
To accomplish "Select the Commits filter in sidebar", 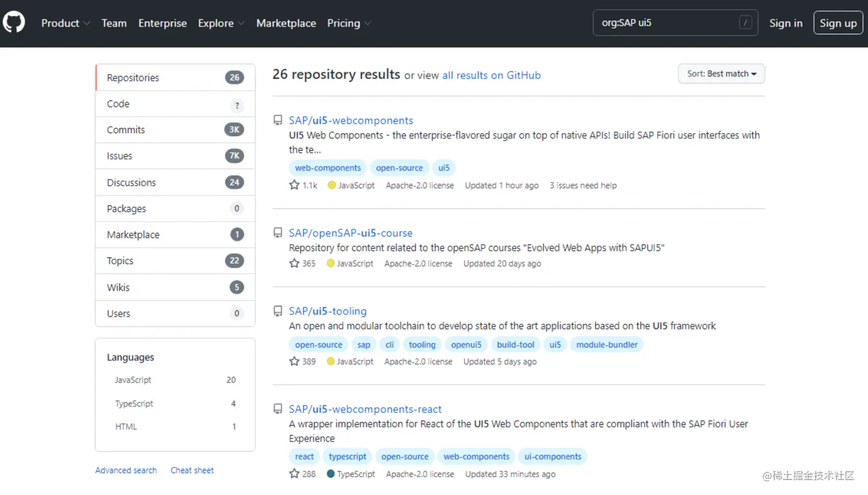I will [x=175, y=130].
